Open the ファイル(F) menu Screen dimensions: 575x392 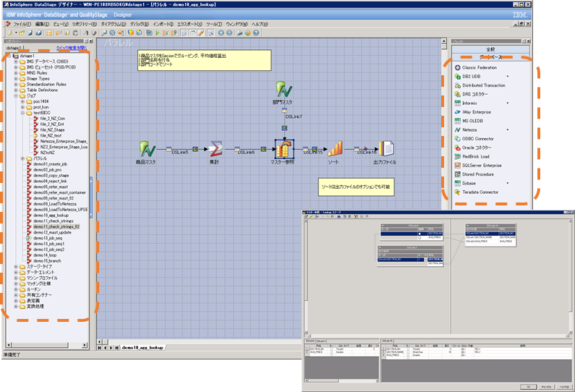click(x=22, y=24)
